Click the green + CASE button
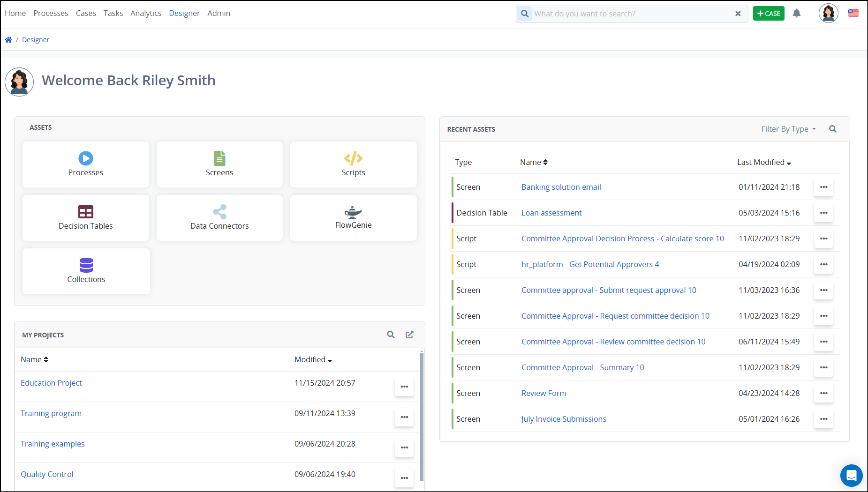Screen dimensions: 868x492 click(x=769, y=14)
